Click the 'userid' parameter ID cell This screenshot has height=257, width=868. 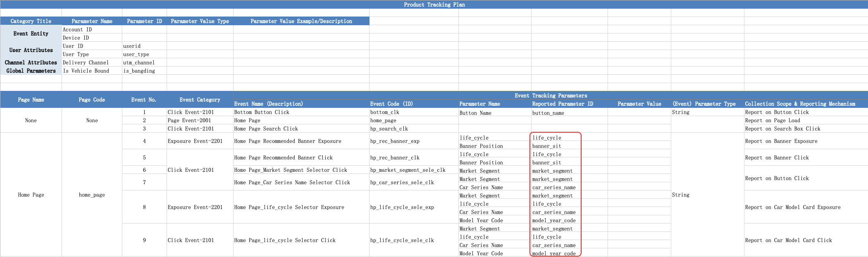(x=144, y=46)
